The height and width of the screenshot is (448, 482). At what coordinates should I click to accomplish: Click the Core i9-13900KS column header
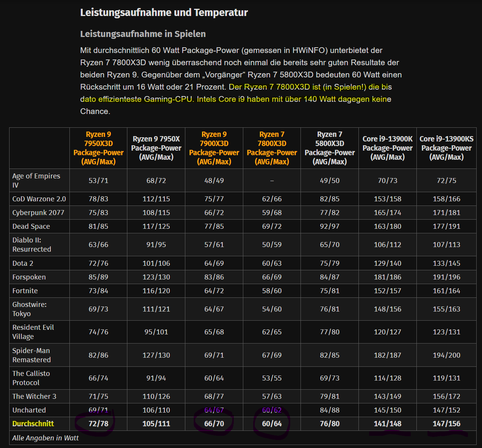(447, 148)
